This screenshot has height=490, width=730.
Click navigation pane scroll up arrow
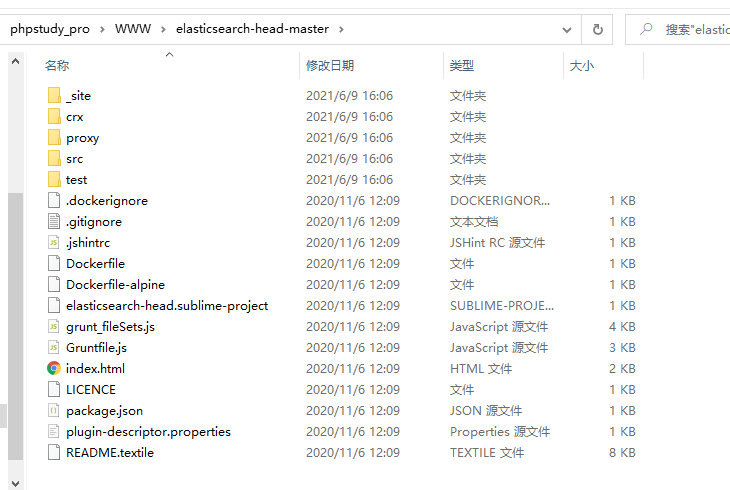tap(15, 61)
